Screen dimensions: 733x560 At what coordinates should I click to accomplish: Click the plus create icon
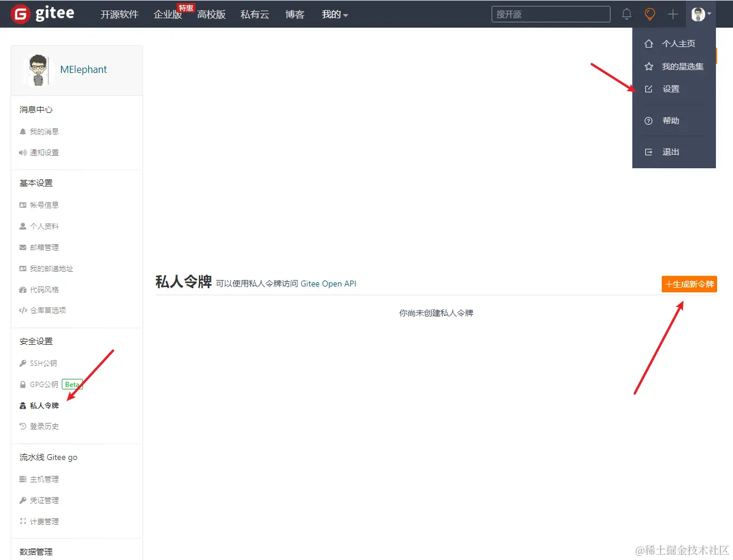click(x=673, y=14)
